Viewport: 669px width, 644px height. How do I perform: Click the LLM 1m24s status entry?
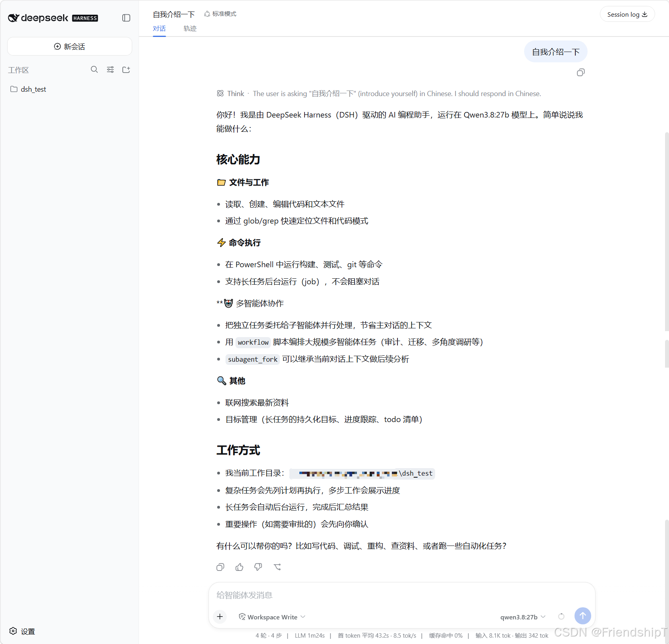(310, 635)
